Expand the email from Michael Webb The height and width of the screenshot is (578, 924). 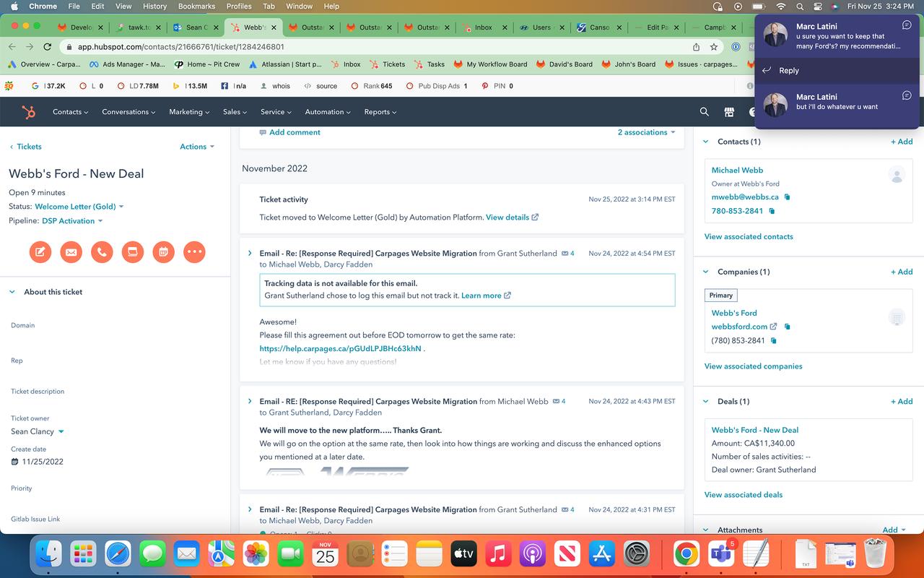250,401
